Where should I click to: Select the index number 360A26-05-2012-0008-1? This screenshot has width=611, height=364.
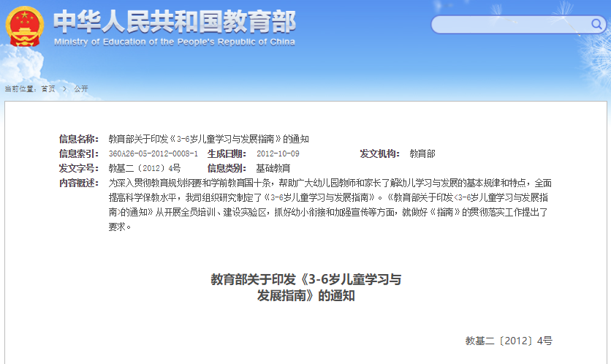click(x=153, y=153)
